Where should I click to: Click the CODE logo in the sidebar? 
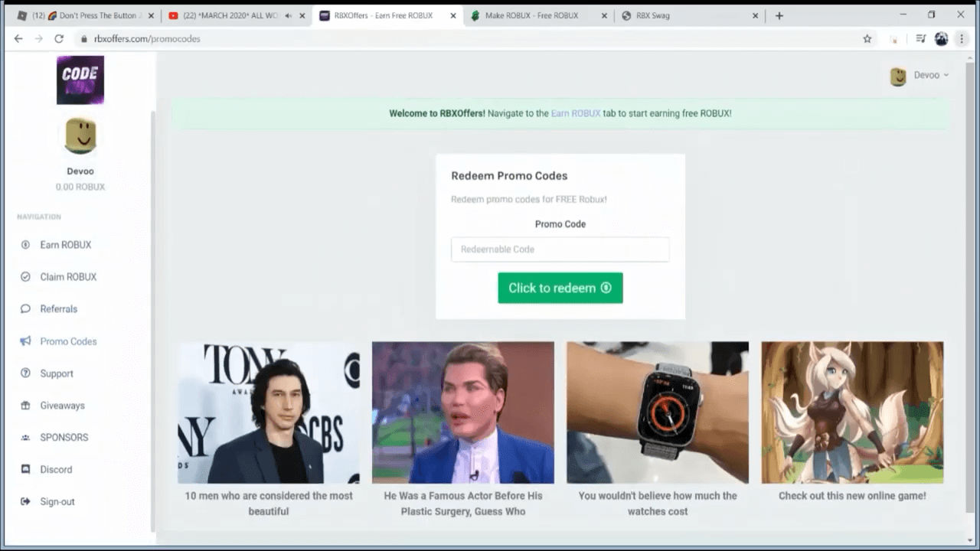tap(80, 80)
